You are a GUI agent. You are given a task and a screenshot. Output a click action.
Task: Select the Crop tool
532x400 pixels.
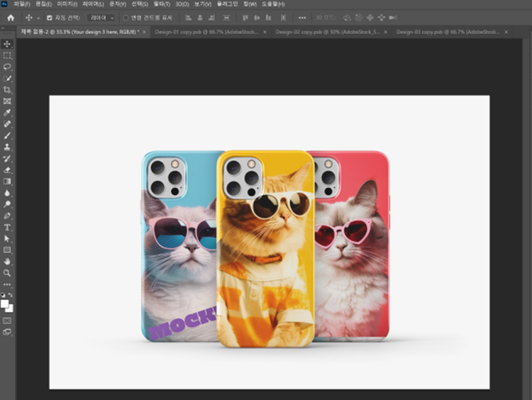(x=7, y=89)
